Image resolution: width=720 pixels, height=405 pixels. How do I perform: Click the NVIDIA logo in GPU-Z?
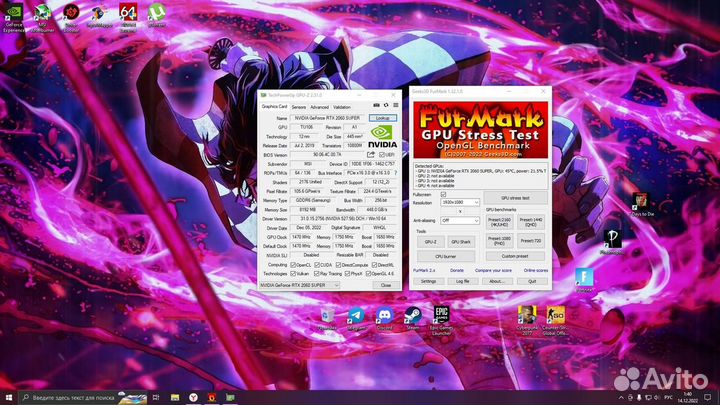[x=382, y=136]
